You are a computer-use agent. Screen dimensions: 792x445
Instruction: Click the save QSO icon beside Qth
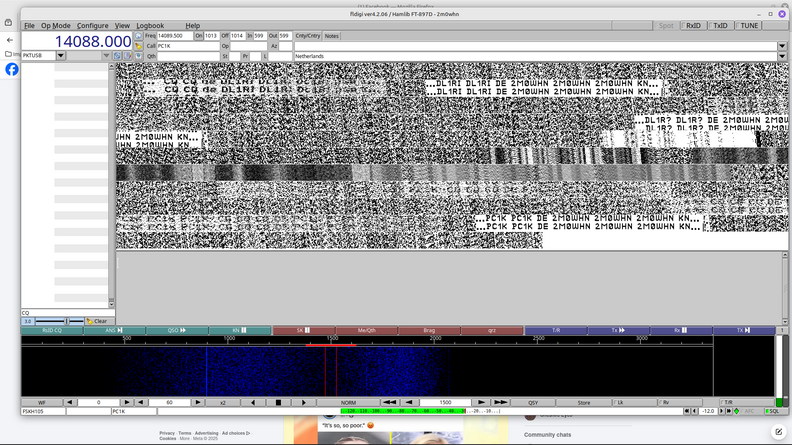tap(138, 56)
